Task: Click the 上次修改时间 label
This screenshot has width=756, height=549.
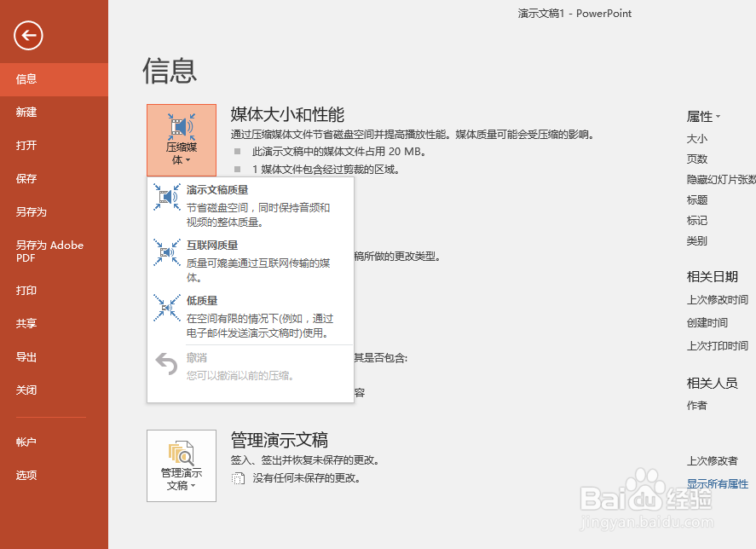Action: tap(718, 300)
